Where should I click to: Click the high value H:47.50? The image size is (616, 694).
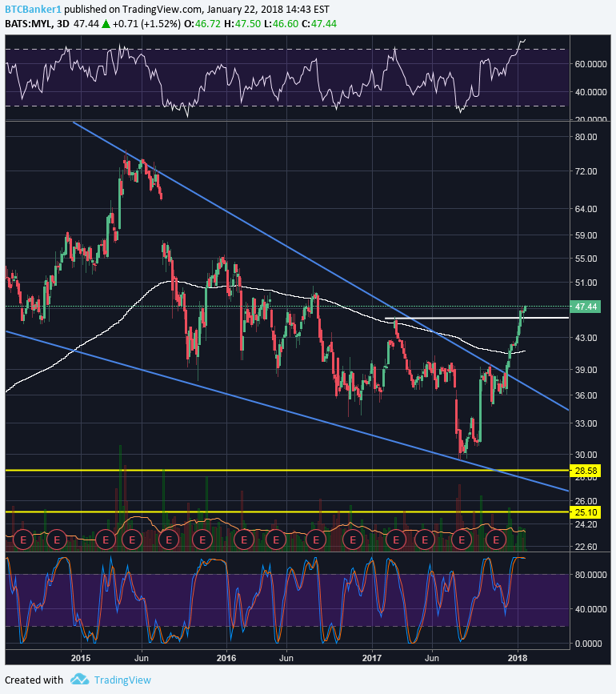click(242, 23)
